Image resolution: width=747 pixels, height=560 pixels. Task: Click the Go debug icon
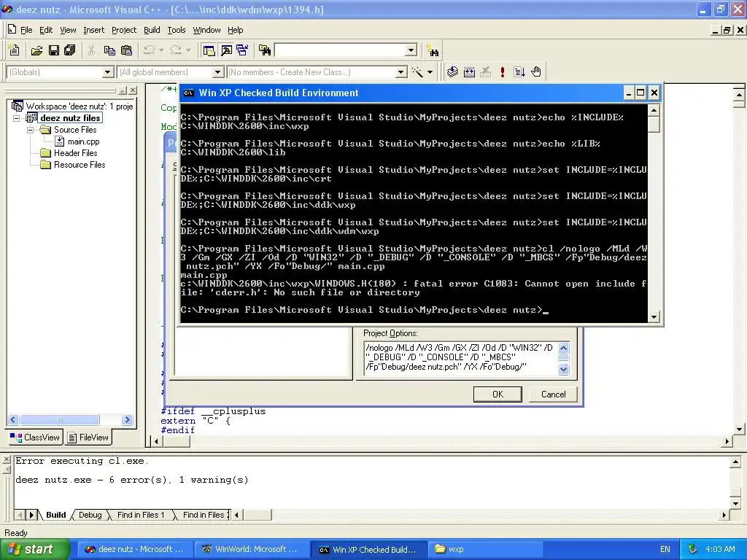click(x=519, y=72)
